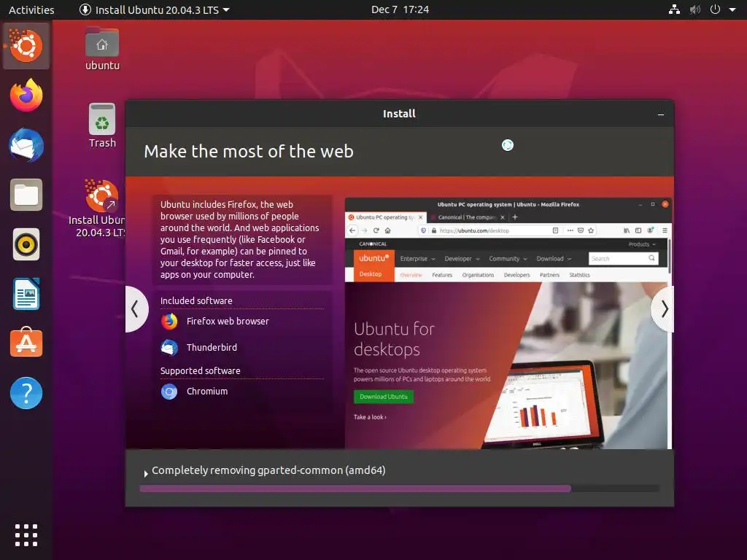This screenshot has height=560, width=747.
Task: Click the green Download Ubuntu button
Action: click(x=384, y=397)
